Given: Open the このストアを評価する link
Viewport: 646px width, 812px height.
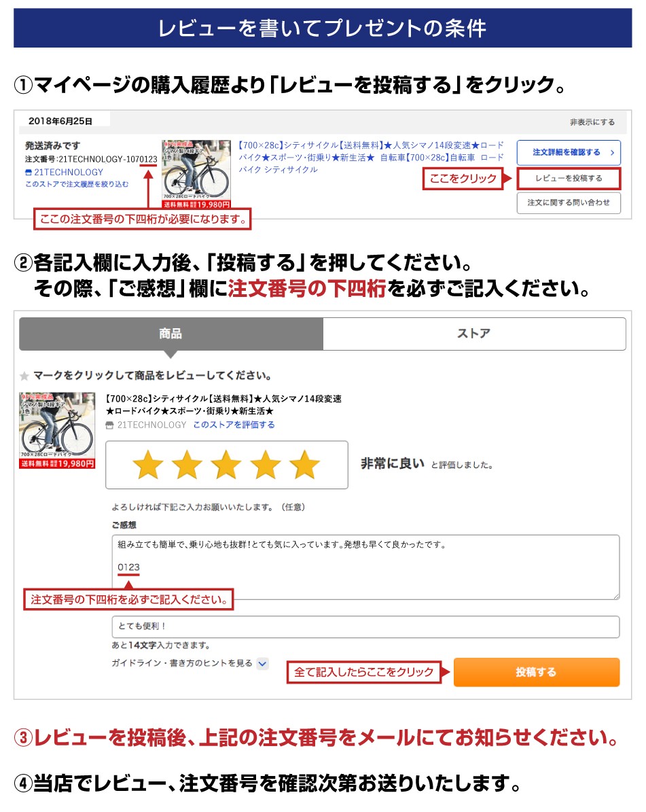Looking at the screenshot, I should (x=234, y=425).
